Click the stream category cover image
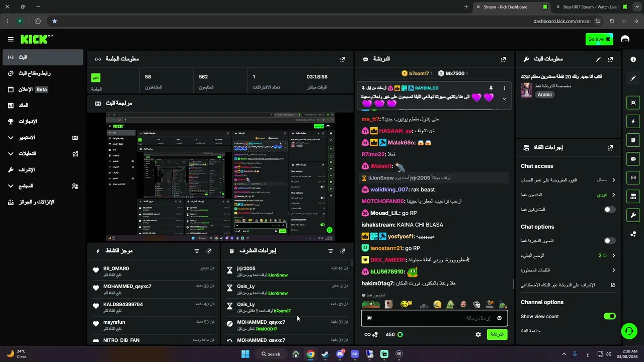Screen dimensions: 644x362 (x=526, y=90)
